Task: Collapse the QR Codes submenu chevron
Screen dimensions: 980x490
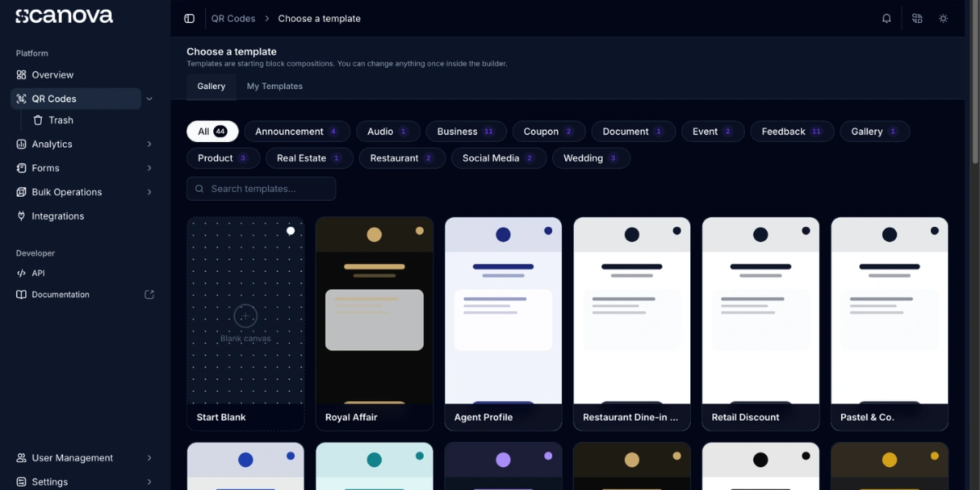Action: 149,99
